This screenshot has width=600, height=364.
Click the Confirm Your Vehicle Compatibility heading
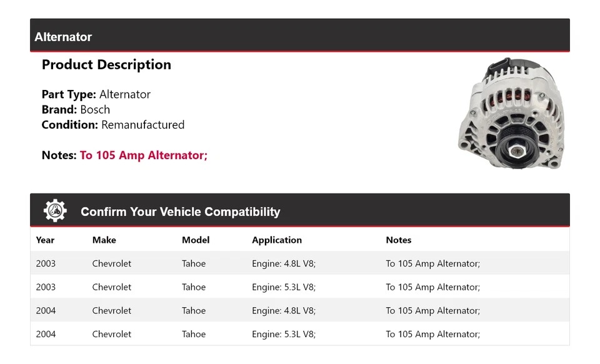click(180, 212)
